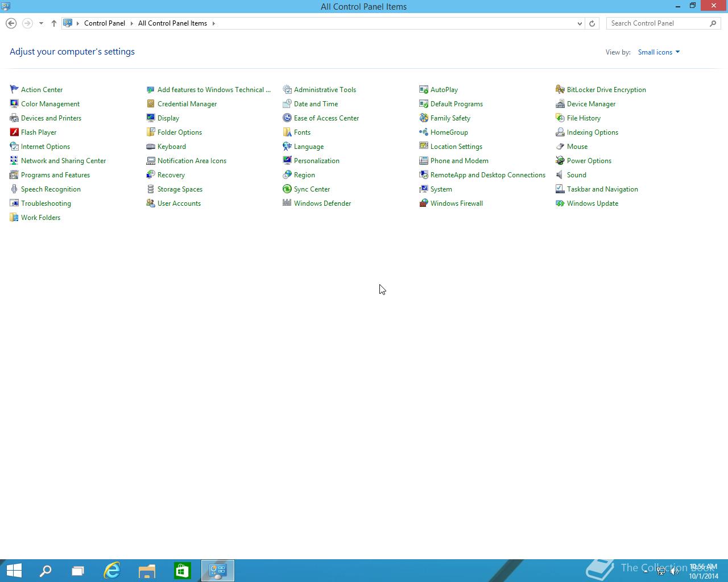The height and width of the screenshot is (582, 728).
Task: Open the Folder Options icon
Action: tap(151, 132)
